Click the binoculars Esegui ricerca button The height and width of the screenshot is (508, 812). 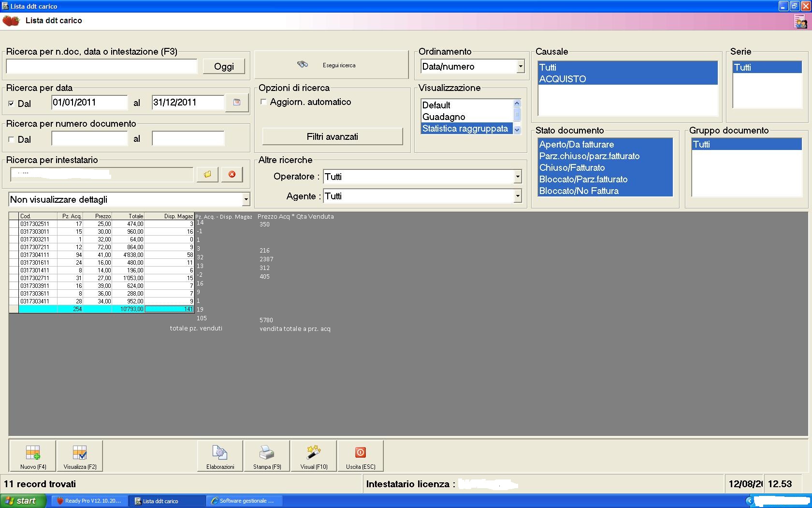332,65
